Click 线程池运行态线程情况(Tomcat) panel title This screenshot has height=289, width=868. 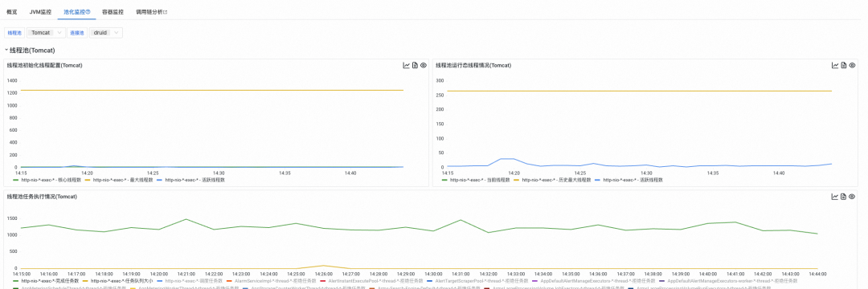click(x=473, y=65)
